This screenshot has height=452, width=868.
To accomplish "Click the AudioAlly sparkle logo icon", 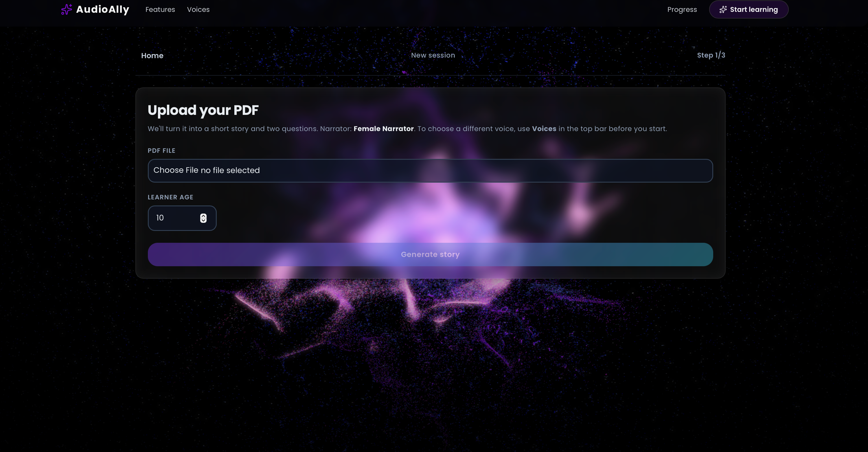I will [x=66, y=10].
